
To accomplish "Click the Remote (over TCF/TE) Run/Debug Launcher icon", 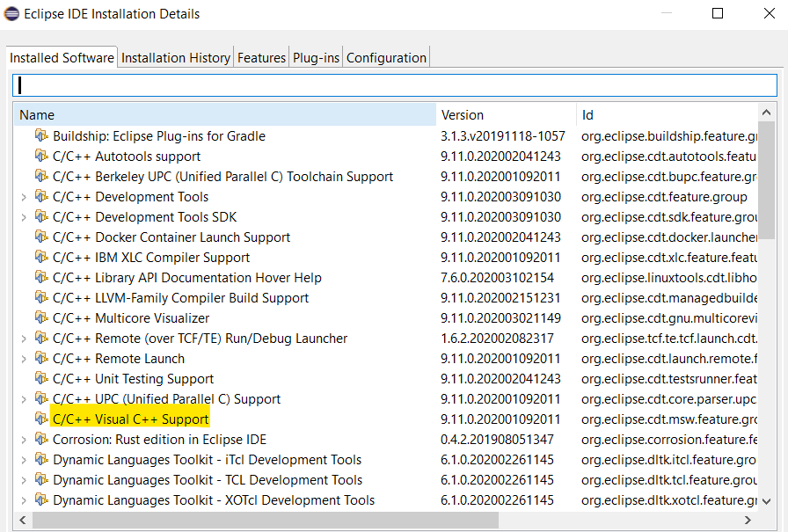I will [41, 338].
